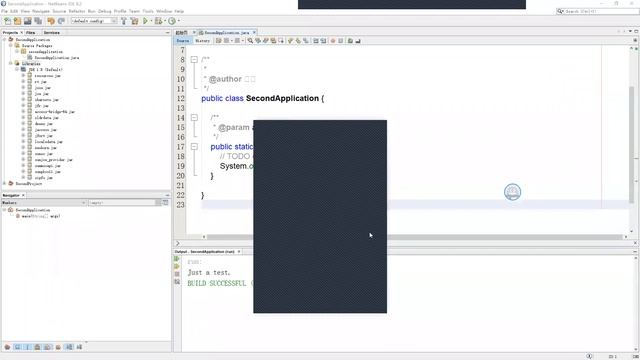The height and width of the screenshot is (360, 640).
Task: Click the Find Selection magnifier icon
Action: pyautogui.click(x=250, y=41)
